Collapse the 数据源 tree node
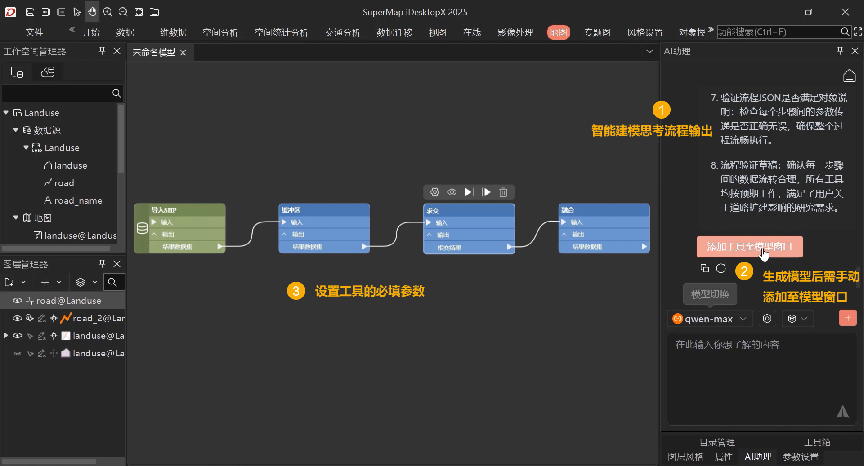Viewport: 868px width, 466px height. pyautogui.click(x=16, y=130)
